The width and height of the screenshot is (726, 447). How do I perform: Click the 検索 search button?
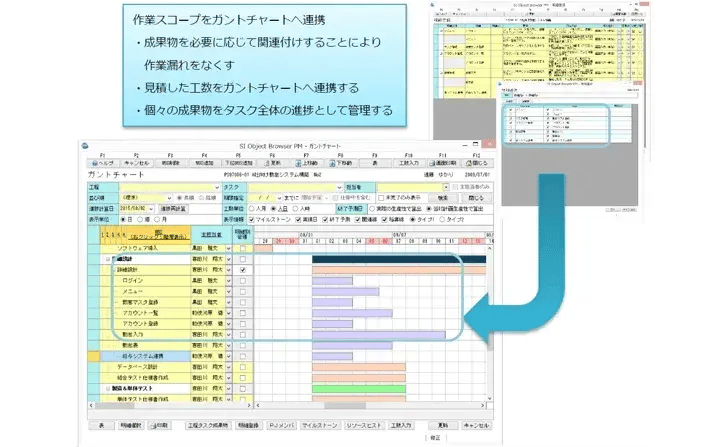tap(426, 198)
